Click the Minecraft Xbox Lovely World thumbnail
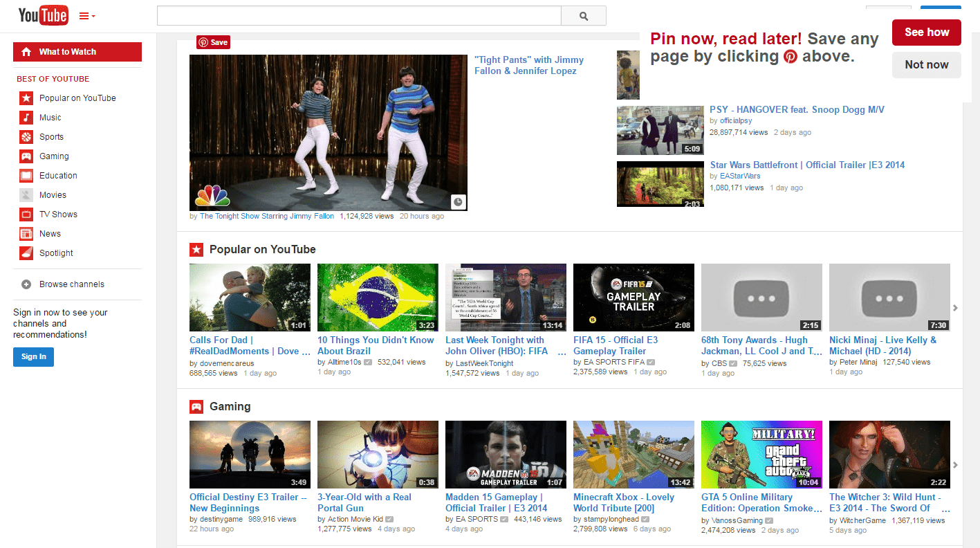980x548 pixels. coord(634,455)
